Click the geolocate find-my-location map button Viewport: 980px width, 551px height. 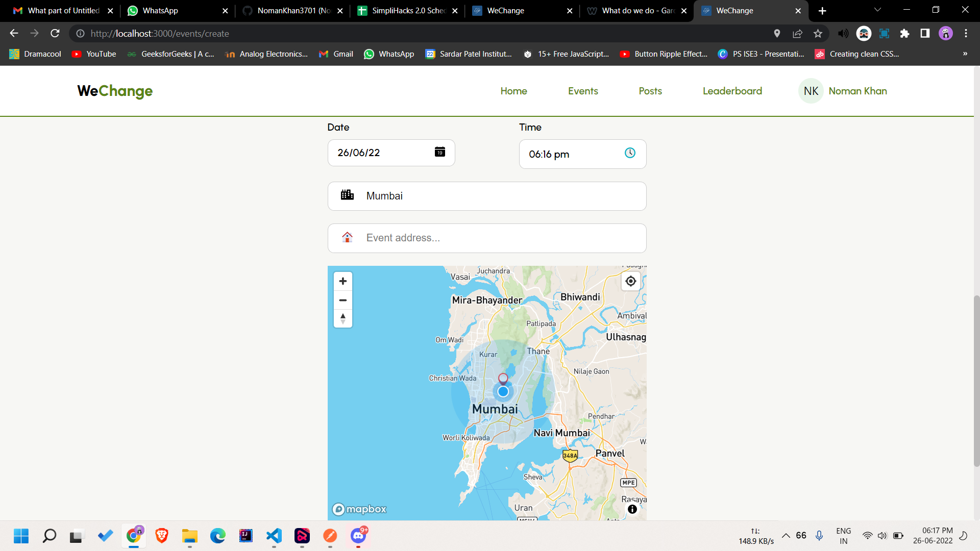(x=631, y=281)
